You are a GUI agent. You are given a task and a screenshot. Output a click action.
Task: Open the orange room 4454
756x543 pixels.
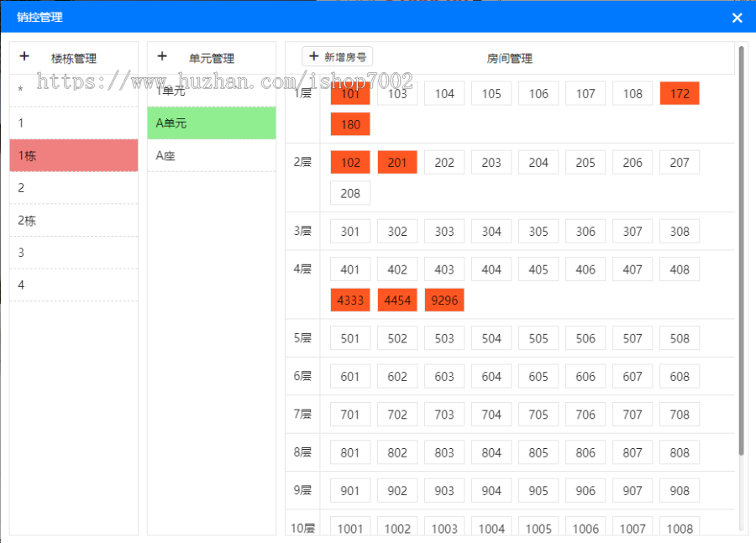pyautogui.click(x=397, y=300)
